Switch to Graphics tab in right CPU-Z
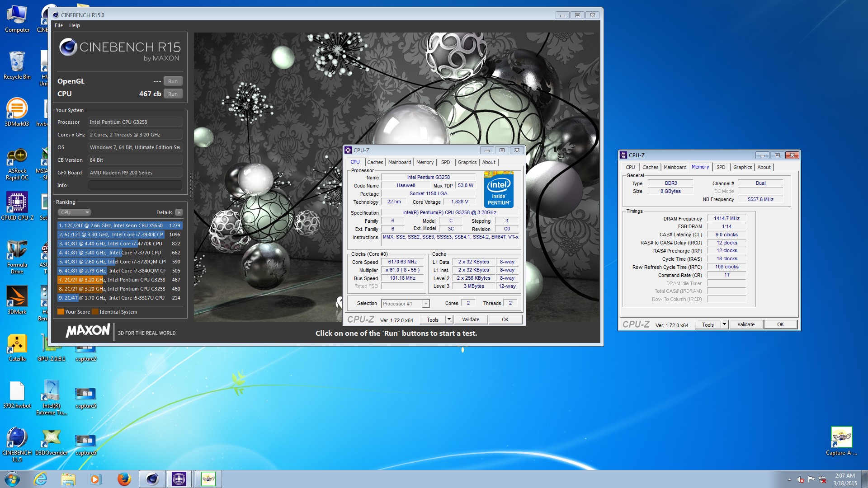Viewport: 868px width, 488px height. pyautogui.click(x=742, y=167)
